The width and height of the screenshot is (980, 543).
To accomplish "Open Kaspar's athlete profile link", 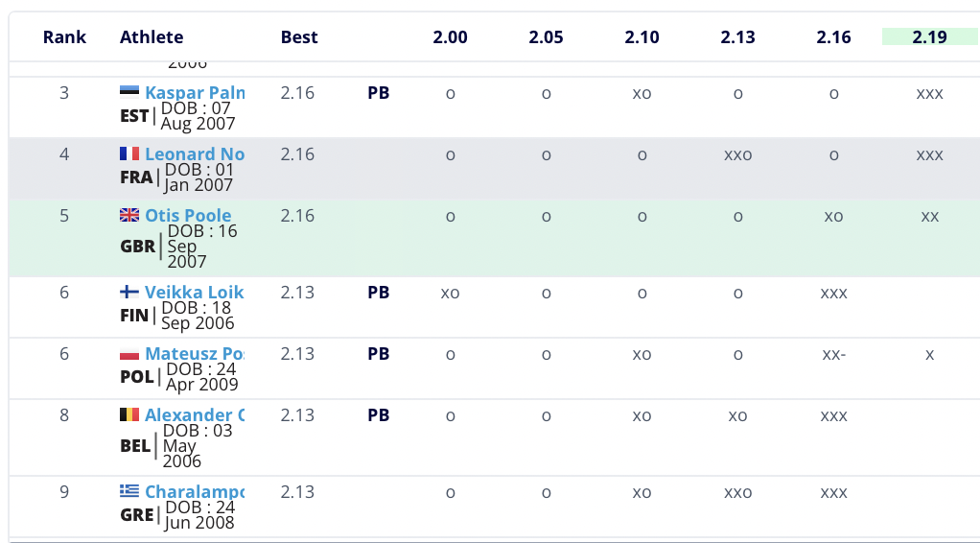I will pos(195,93).
